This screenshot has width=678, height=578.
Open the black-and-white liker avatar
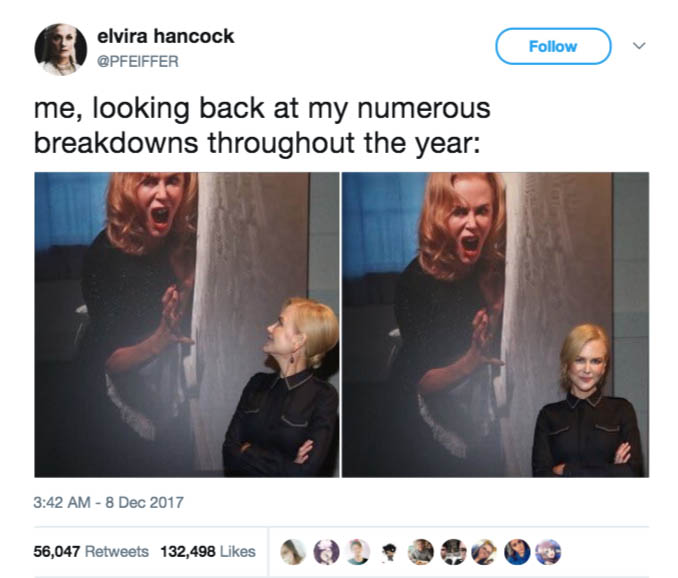[x=453, y=552]
